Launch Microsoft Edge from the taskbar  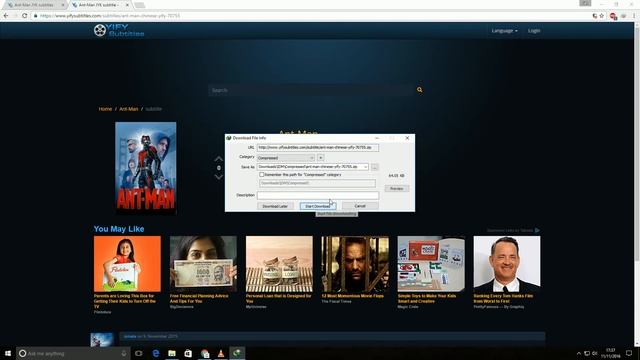point(156,353)
